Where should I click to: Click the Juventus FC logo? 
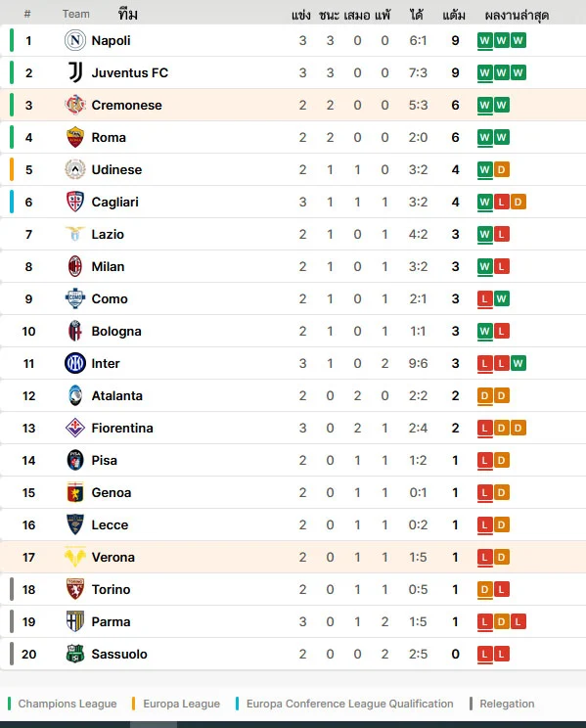pyautogui.click(x=74, y=72)
